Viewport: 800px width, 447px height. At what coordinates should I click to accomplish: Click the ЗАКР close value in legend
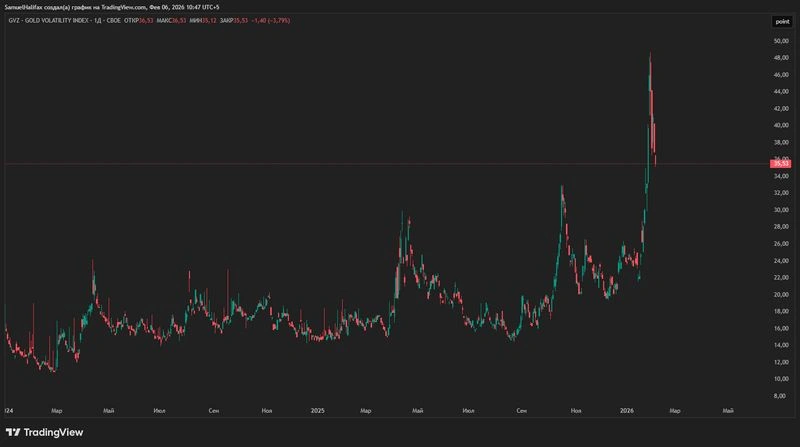coord(241,20)
